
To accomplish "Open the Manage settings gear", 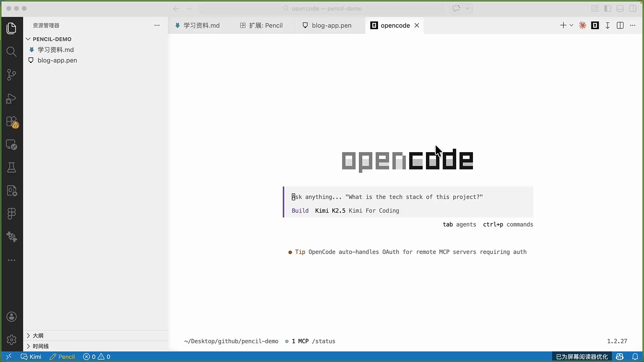I will 11,340.
